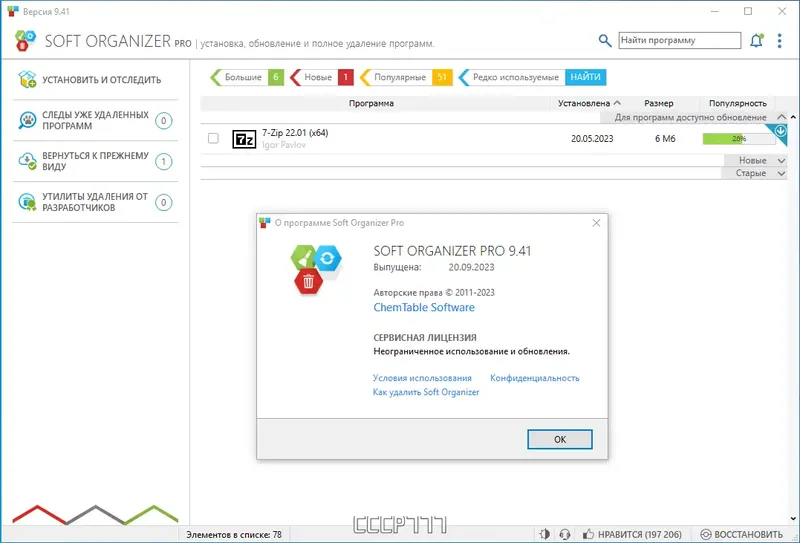Click the Найти программу search field

pos(680,40)
